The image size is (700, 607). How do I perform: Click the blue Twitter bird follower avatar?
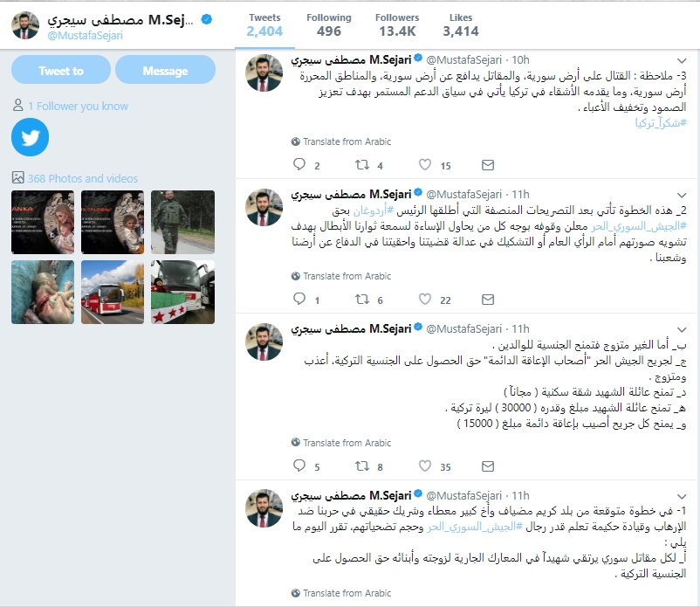point(30,137)
